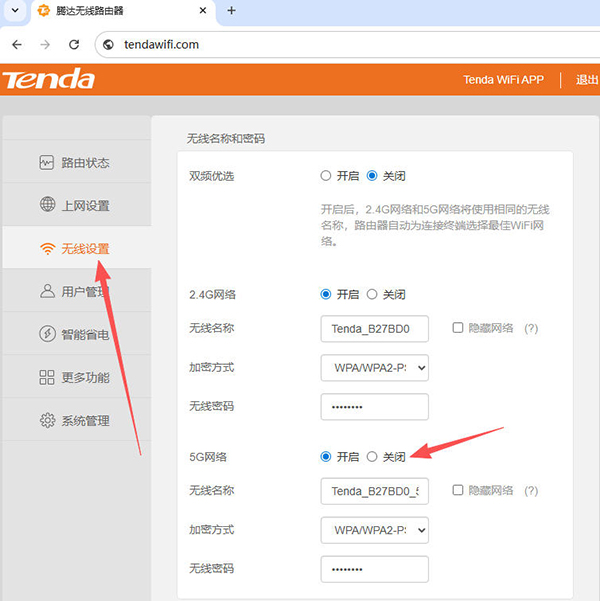Click the Tenda tab favicon

pos(43,10)
